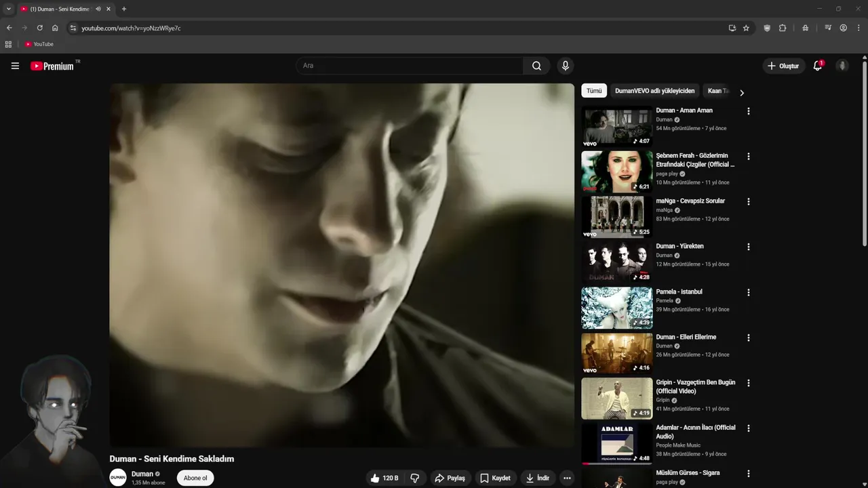Open options for Duman - Elleri Ellerime
Image resolution: width=868 pixels, height=488 pixels.
tap(749, 338)
